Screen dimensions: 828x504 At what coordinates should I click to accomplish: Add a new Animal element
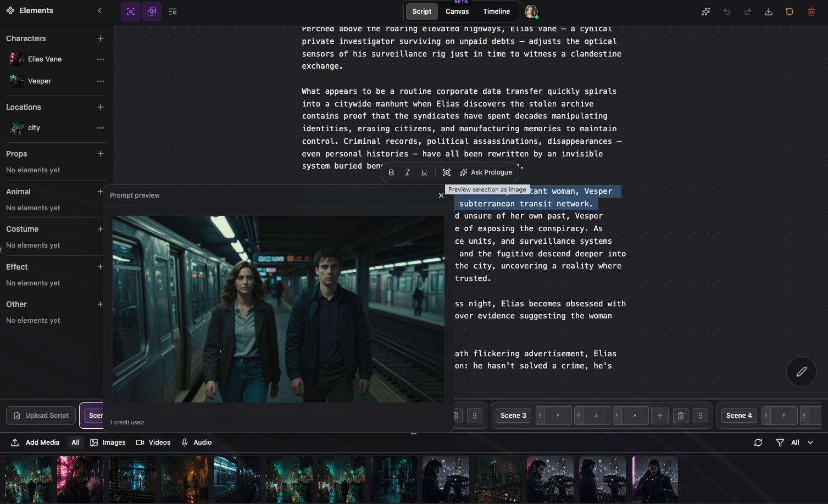tap(100, 192)
